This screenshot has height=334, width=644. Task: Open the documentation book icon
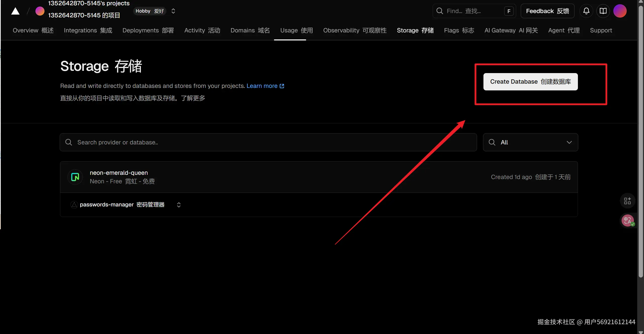tap(603, 11)
